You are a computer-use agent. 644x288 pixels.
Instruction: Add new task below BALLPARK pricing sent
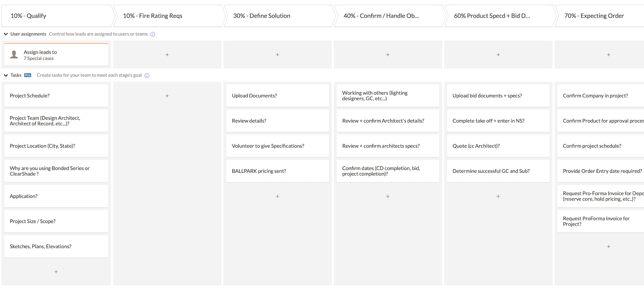(278, 196)
